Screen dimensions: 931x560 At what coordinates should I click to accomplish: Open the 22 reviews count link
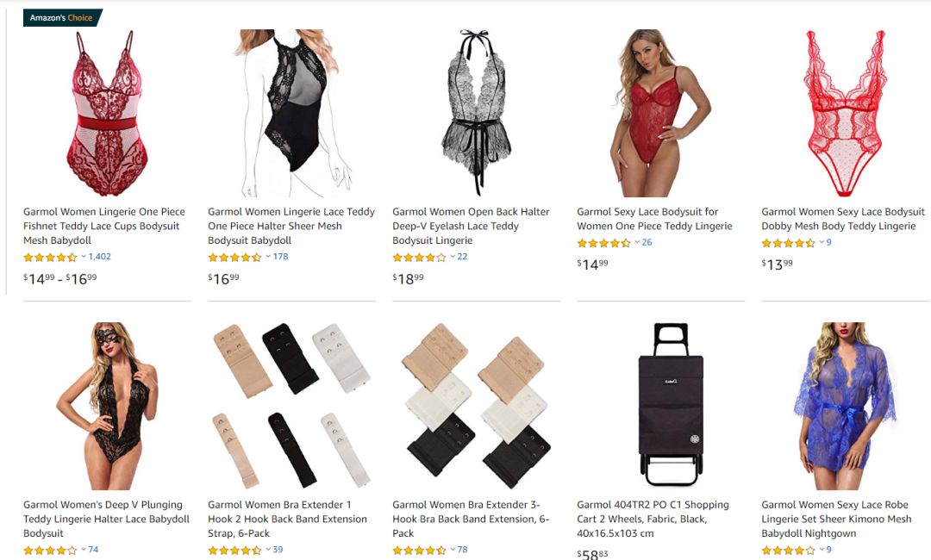pos(463,256)
